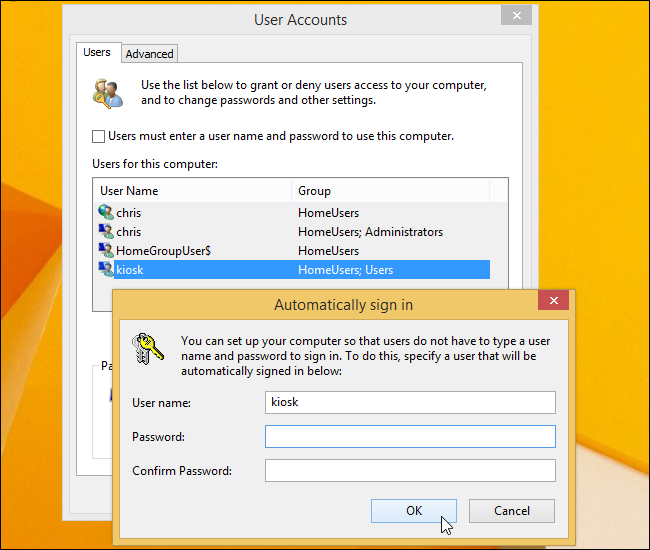Click HomeUsers cell in HomeGroupUser$ row
650x550 pixels.
(x=328, y=251)
